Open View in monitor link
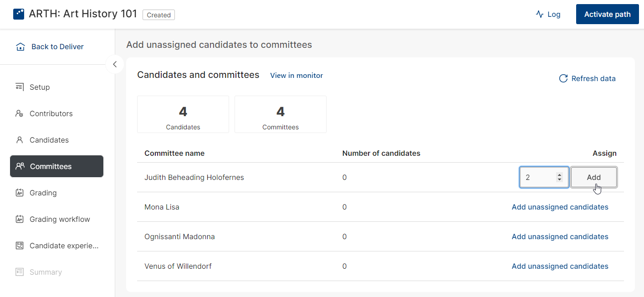Screen dimensions: 644x297 coord(296,76)
